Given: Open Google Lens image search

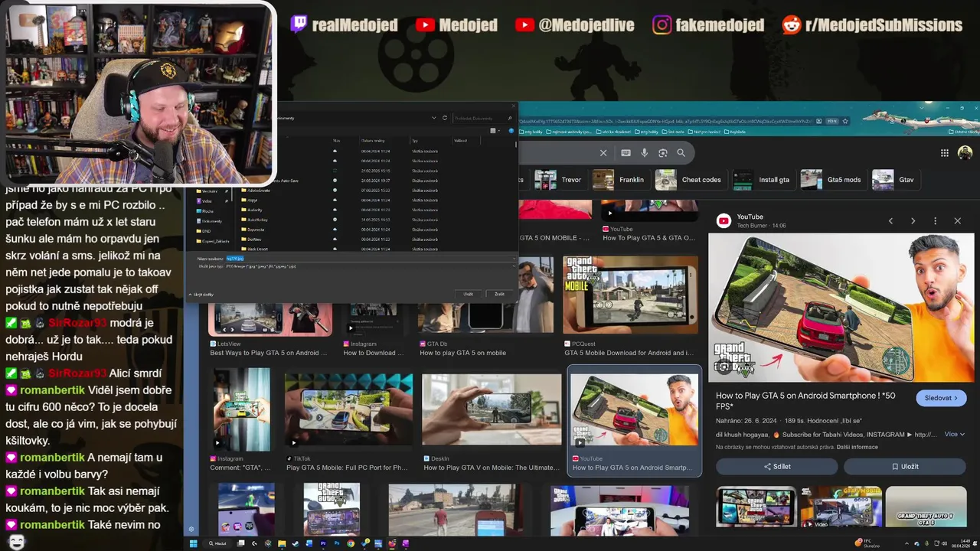Looking at the screenshot, I should [x=663, y=153].
